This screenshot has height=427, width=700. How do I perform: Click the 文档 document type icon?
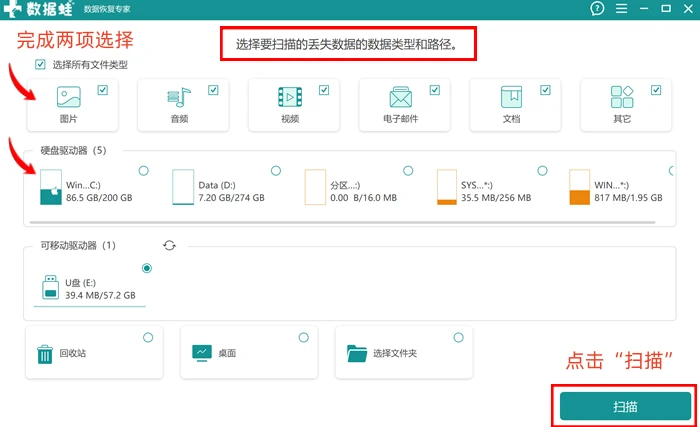click(511, 97)
